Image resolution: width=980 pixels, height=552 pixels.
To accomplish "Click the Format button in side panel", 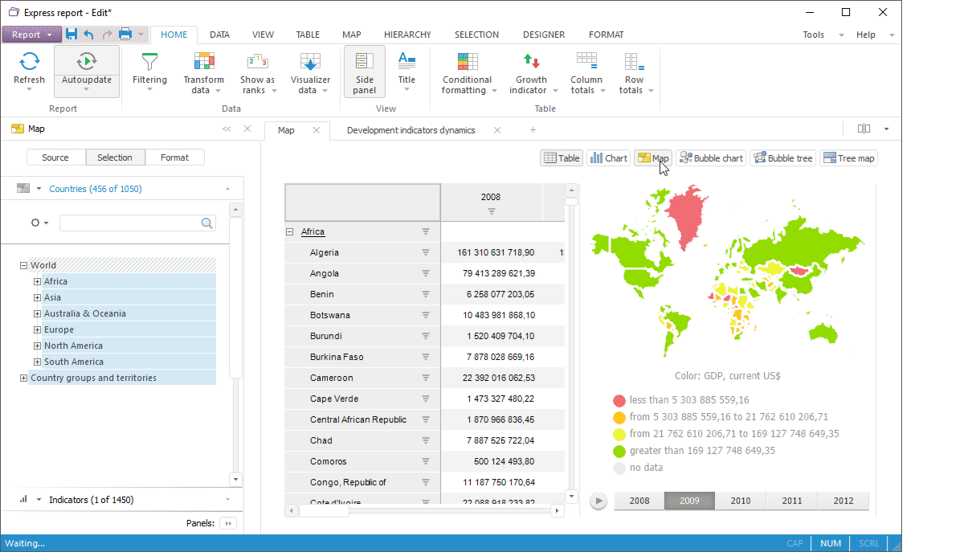I will pyautogui.click(x=174, y=157).
